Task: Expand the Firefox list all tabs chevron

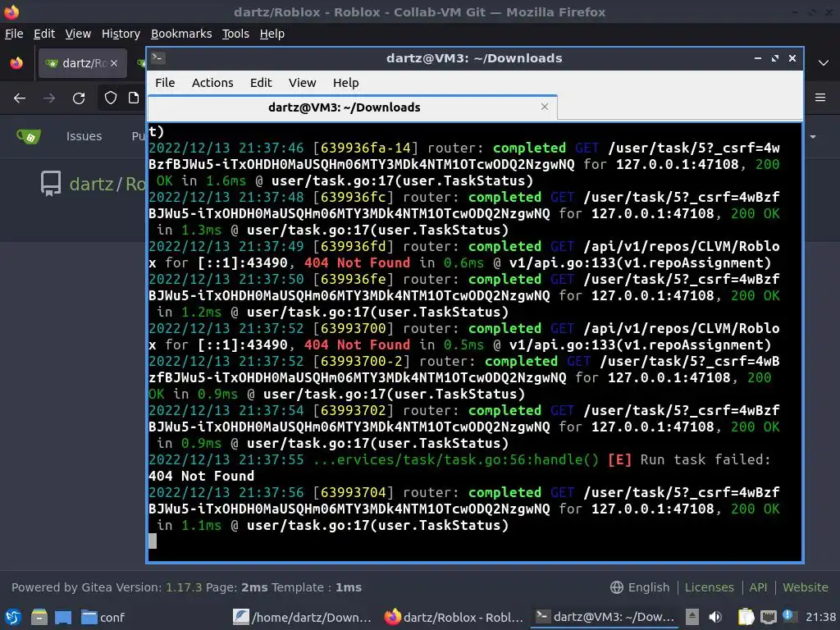Action: pos(824,63)
